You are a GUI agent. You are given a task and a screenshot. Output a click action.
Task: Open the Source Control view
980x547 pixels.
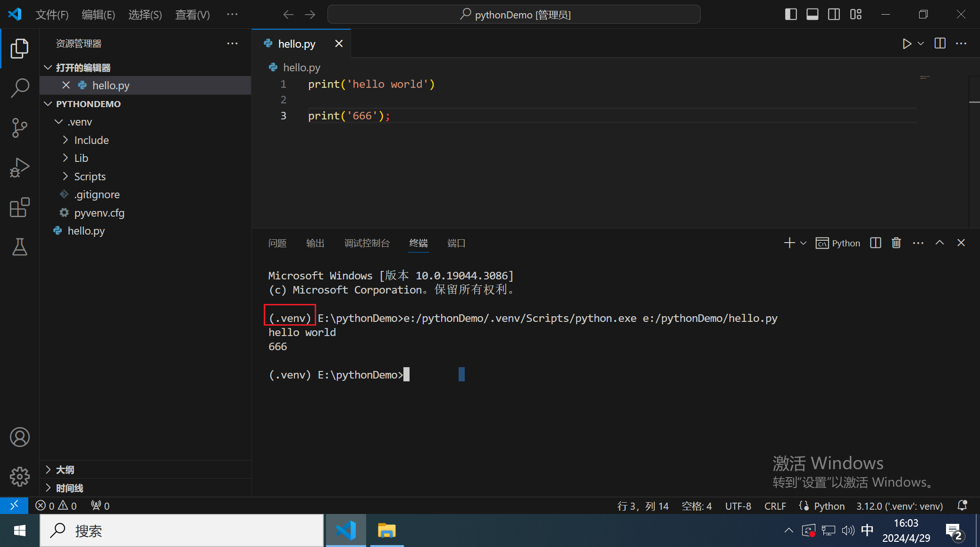click(19, 128)
